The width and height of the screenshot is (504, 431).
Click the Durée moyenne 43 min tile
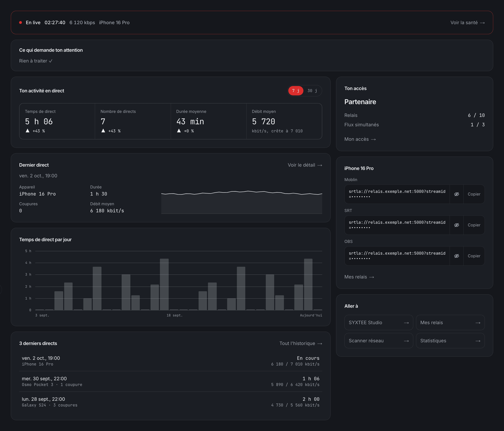(x=208, y=121)
